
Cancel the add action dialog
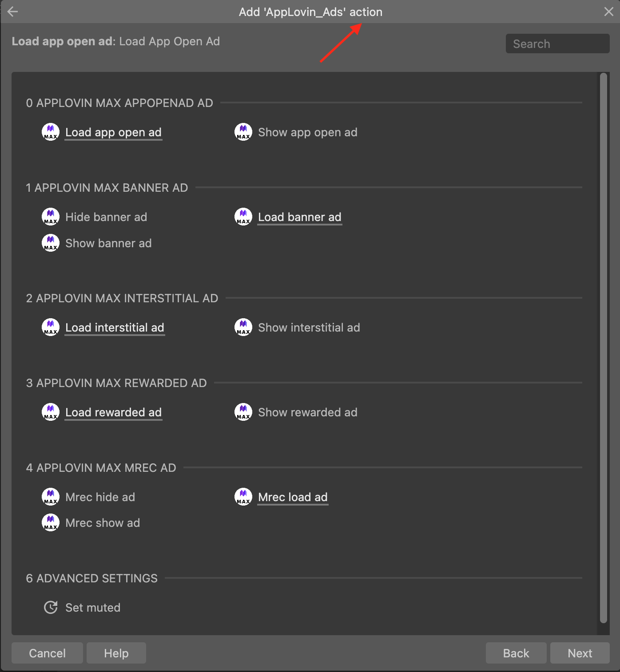pos(47,653)
